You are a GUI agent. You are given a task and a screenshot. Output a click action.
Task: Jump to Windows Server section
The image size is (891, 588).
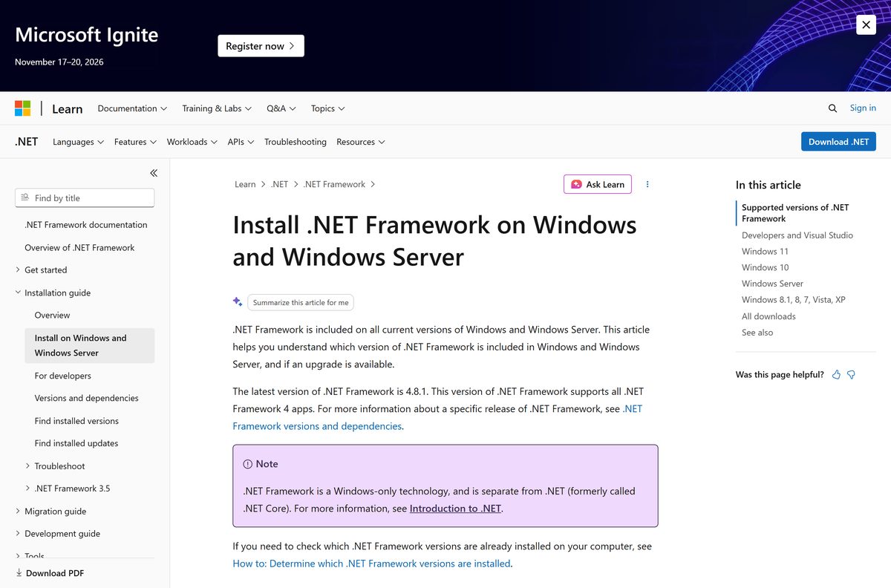[772, 284]
